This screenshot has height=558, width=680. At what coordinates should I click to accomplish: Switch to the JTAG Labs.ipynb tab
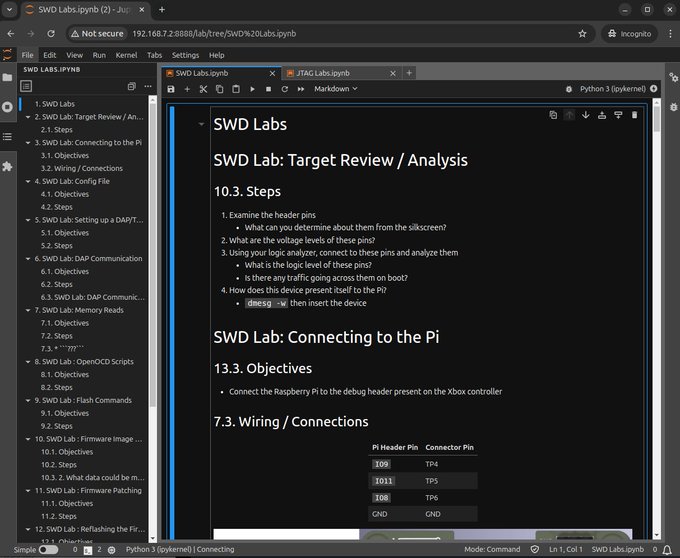tap(323, 73)
